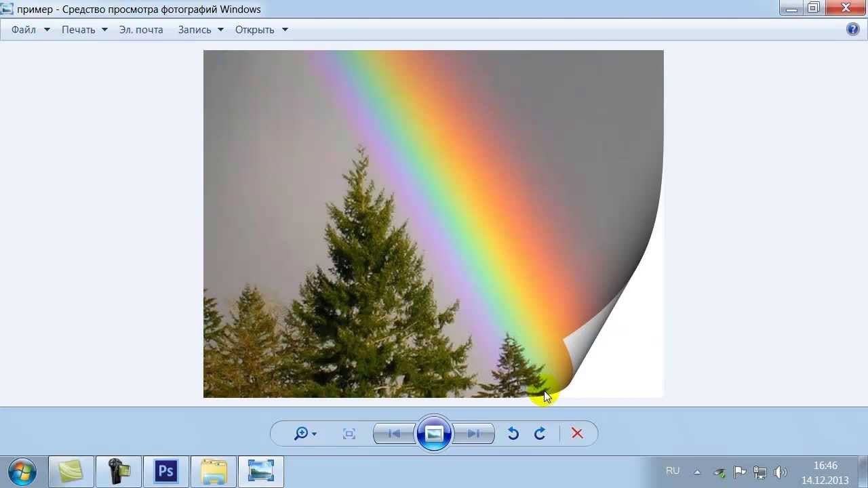Open the green notes app in taskbar
Image resolution: width=868 pixels, height=488 pixels.
click(x=71, y=471)
